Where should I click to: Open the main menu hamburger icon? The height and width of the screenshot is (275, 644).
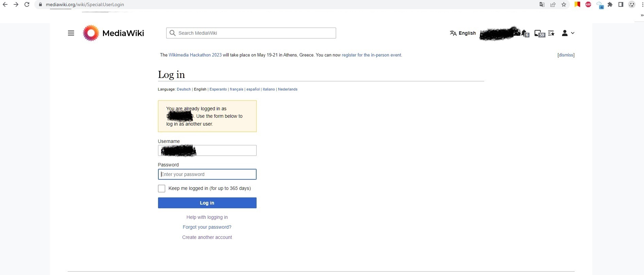[x=71, y=33]
